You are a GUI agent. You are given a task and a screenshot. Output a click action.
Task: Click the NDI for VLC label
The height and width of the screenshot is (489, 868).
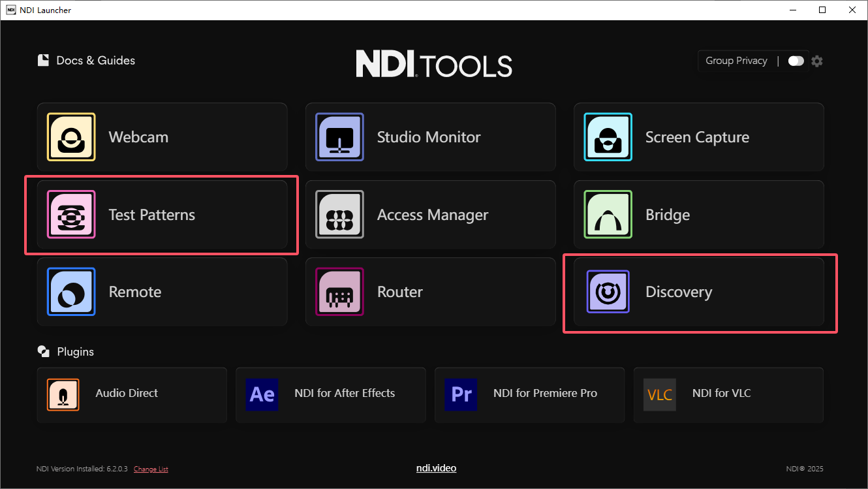click(722, 393)
